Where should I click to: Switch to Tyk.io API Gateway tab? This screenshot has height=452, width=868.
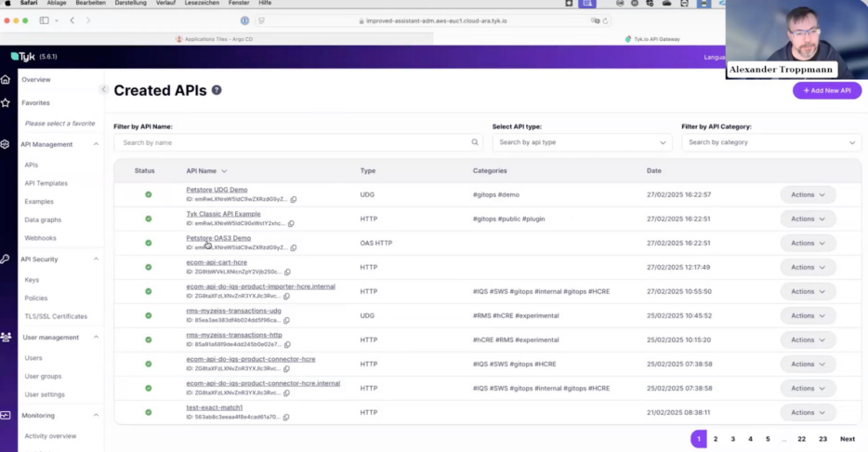click(652, 39)
